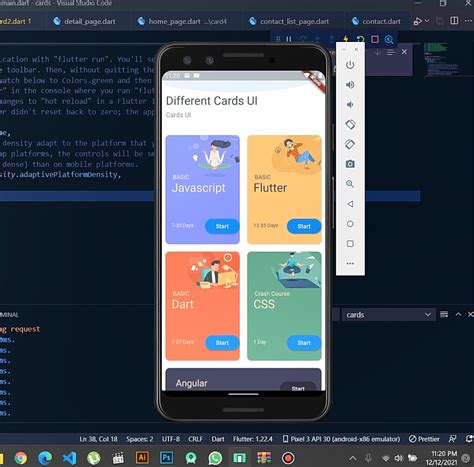Grab the debug toolbar drag handle

[278, 39]
